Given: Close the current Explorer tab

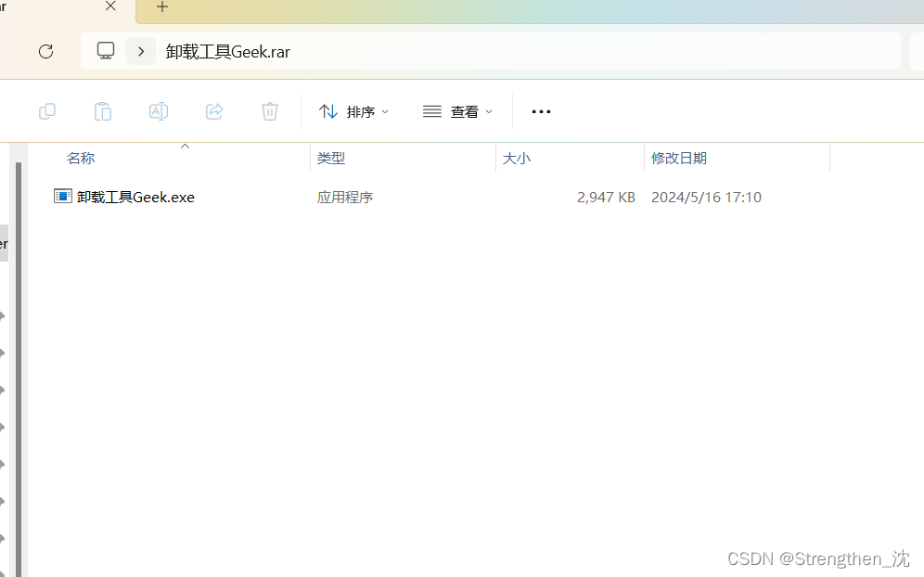Looking at the screenshot, I should (x=110, y=6).
